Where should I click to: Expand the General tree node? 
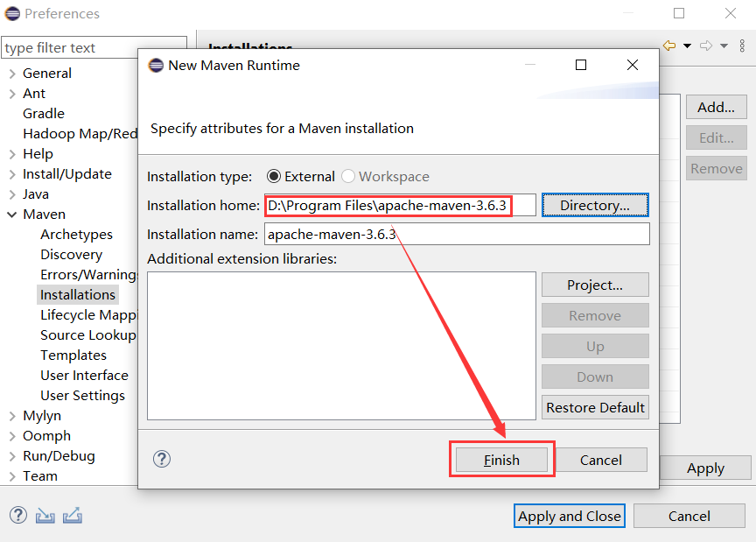[x=12, y=74]
